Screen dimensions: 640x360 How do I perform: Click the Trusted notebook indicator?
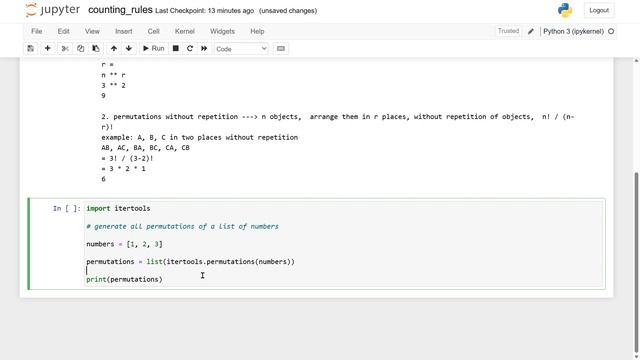[508, 31]
